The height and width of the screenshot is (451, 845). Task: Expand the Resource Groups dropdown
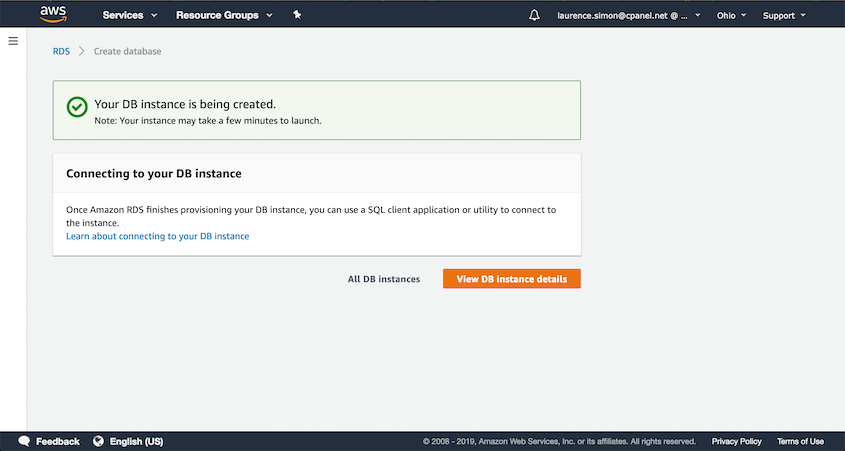224,16
